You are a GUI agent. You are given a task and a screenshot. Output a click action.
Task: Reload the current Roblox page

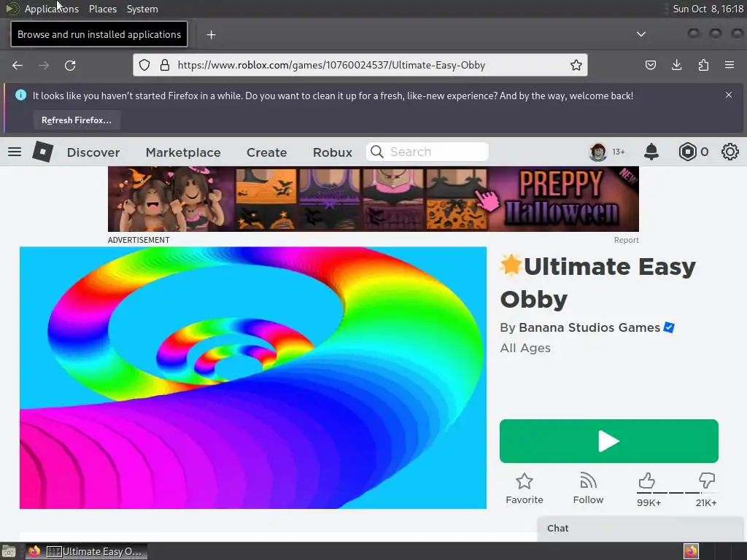(70, 65)
